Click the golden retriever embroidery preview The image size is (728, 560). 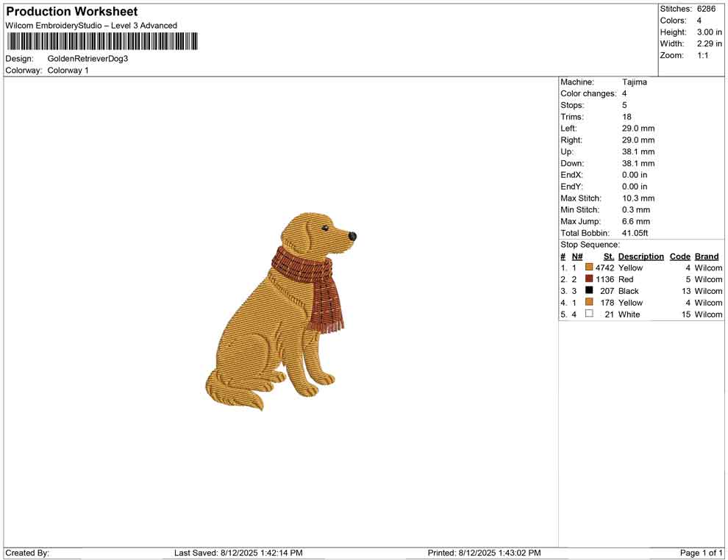pyautogui.click(x=282, y=312)
